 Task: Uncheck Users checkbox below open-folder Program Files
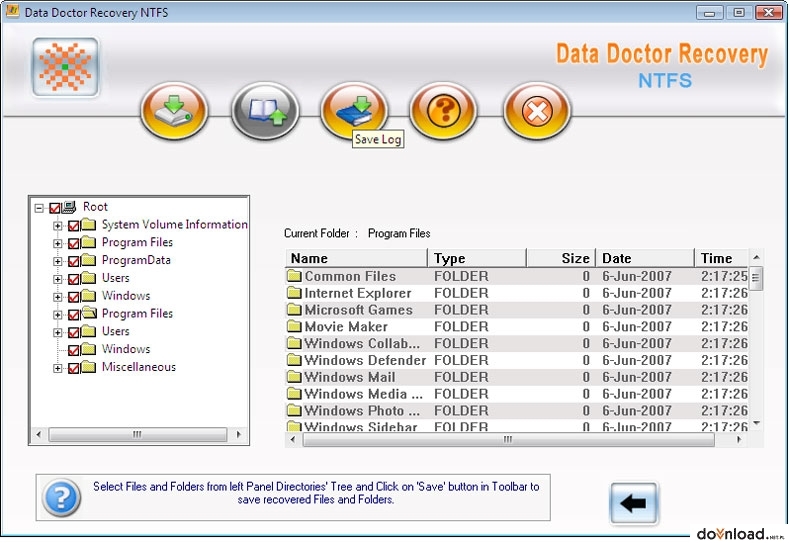(74, 332)
